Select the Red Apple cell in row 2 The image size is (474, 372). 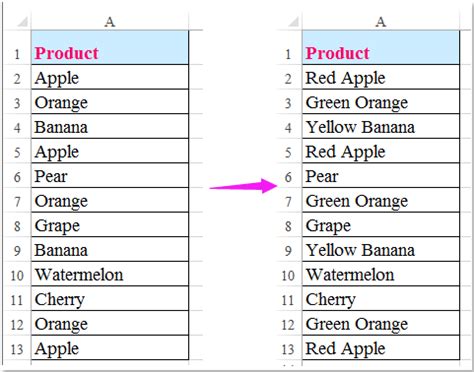point(381,77)
